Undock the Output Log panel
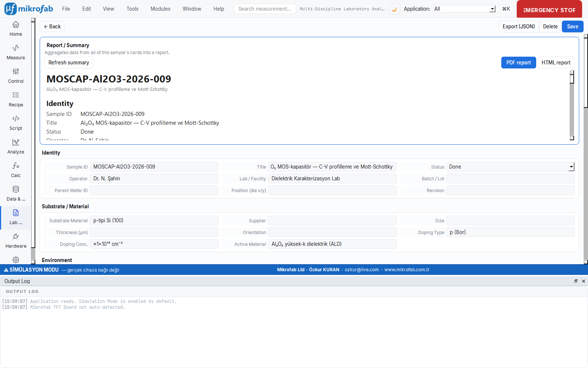The height and width of the screenshot is (368, 588). [576, 281]
